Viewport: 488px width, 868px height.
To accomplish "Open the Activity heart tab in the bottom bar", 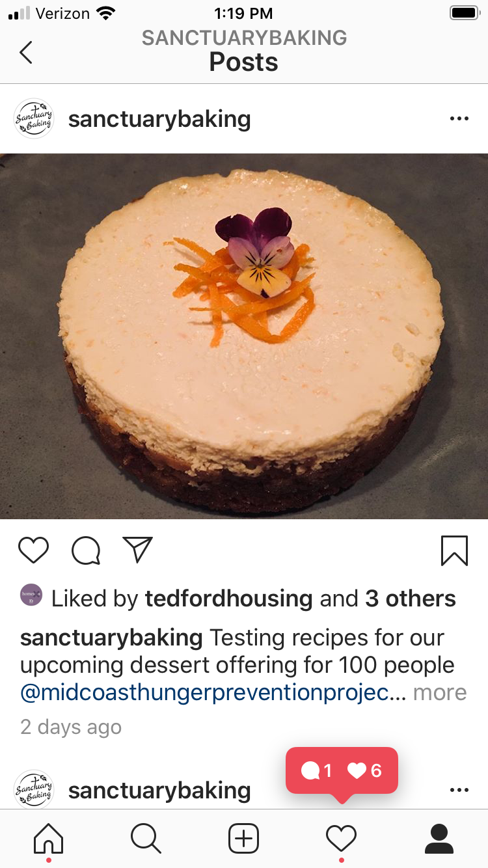I will pos(341,838).
